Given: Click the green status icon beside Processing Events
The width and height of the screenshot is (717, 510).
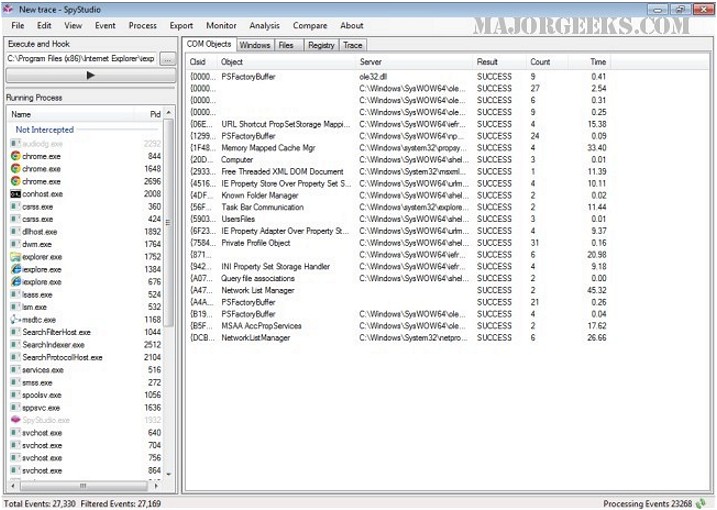Looking at the screenshot, I should 701,504.
